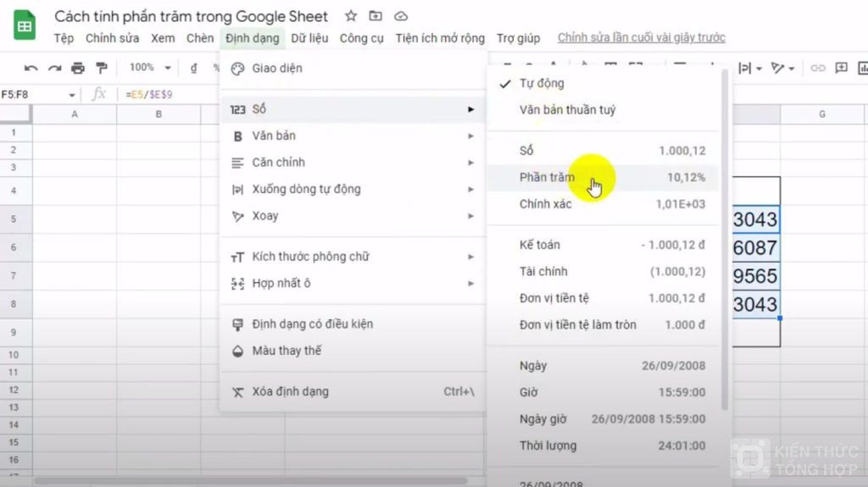Apply Giờ time format
This screenshot has height=487, width=868.
[x=604, y=392]
